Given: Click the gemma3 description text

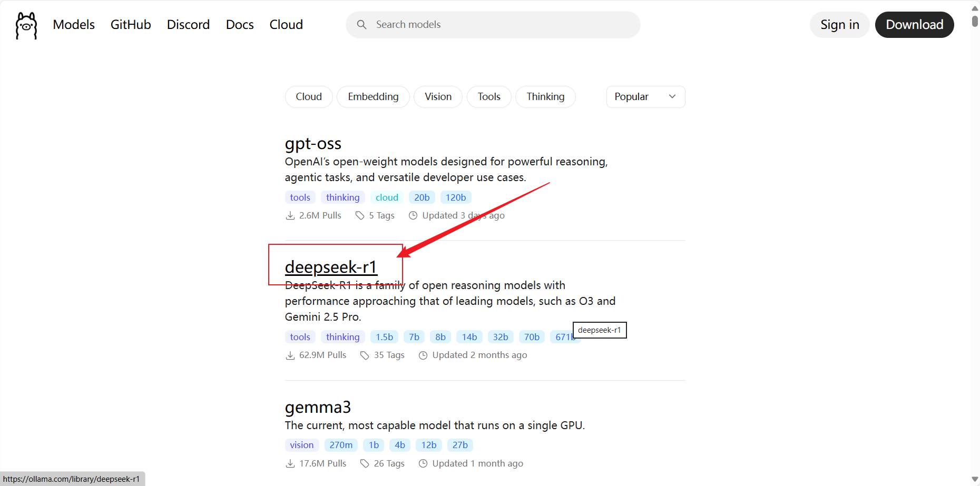Looking at the screenshot, I should click(x=435, y=425).
